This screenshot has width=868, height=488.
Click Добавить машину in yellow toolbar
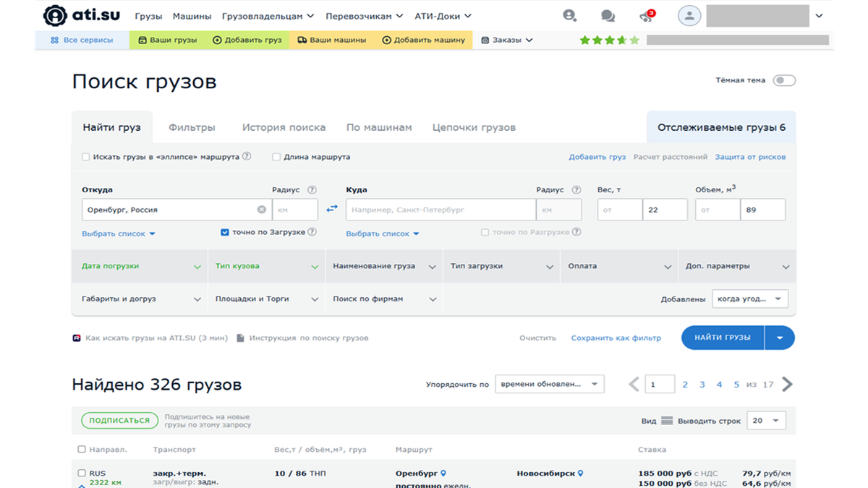pos(424,40)
